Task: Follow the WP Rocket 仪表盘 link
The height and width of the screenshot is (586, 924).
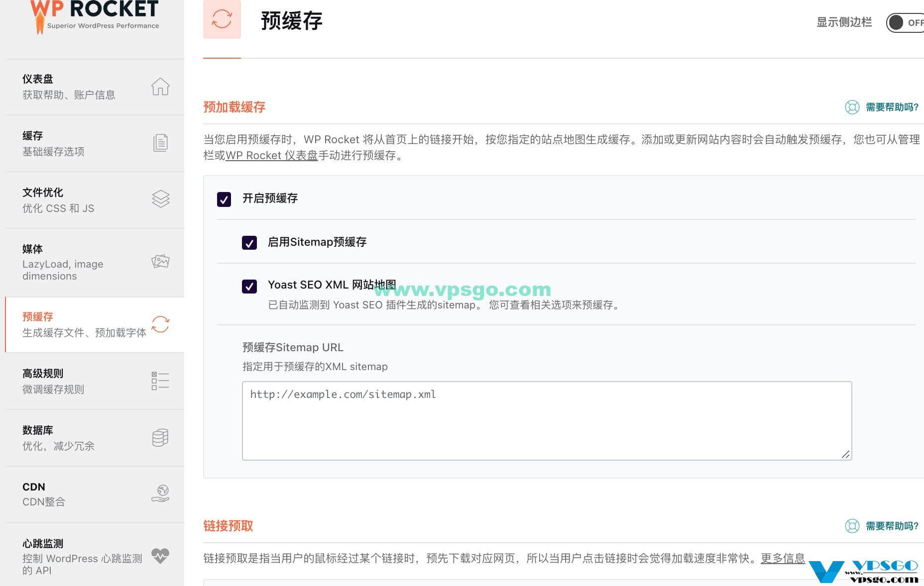Action: [272, 155]
